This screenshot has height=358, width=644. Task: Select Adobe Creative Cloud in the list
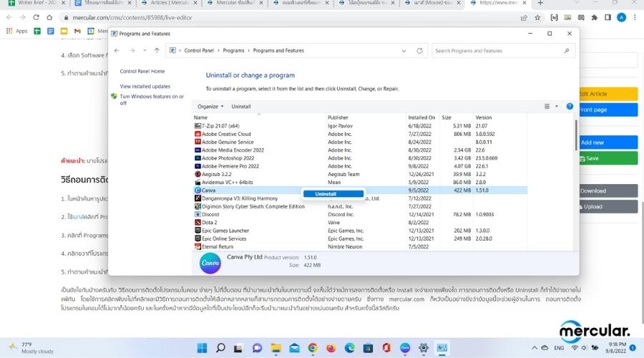(360, 134)
